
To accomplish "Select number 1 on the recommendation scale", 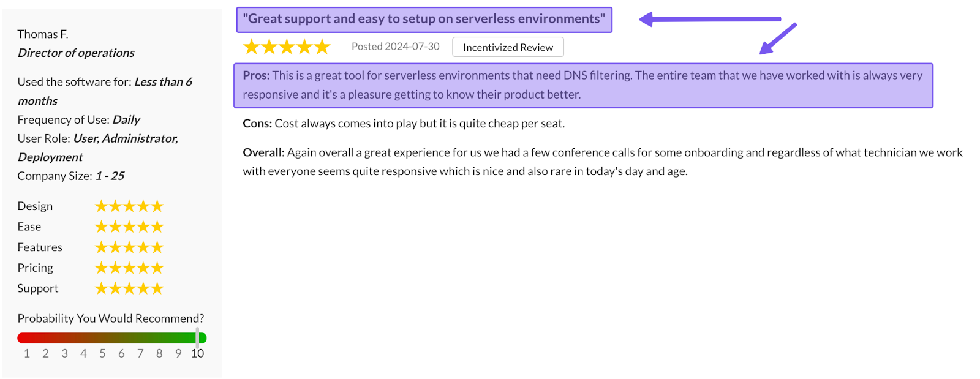I will 27,353.
